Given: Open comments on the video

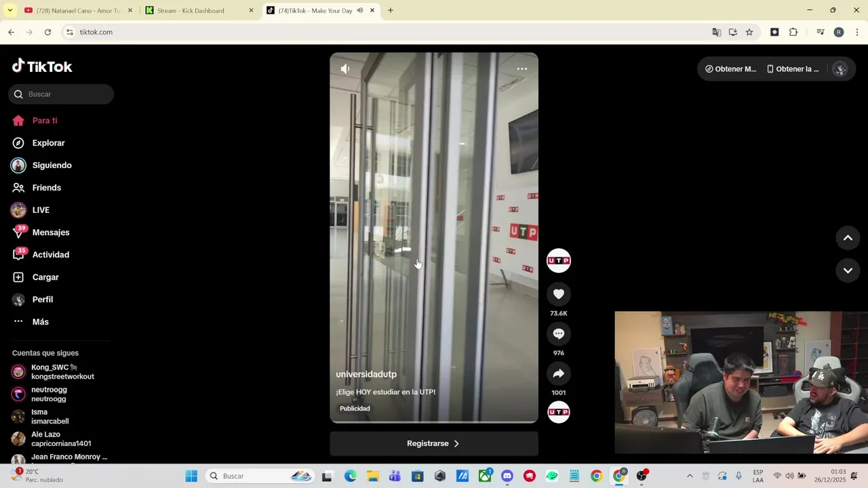Looking at the screenshot, I should 559,333.
